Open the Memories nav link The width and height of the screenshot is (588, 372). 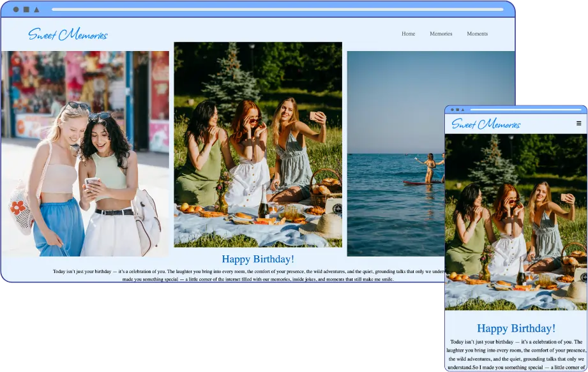point(441,34)
